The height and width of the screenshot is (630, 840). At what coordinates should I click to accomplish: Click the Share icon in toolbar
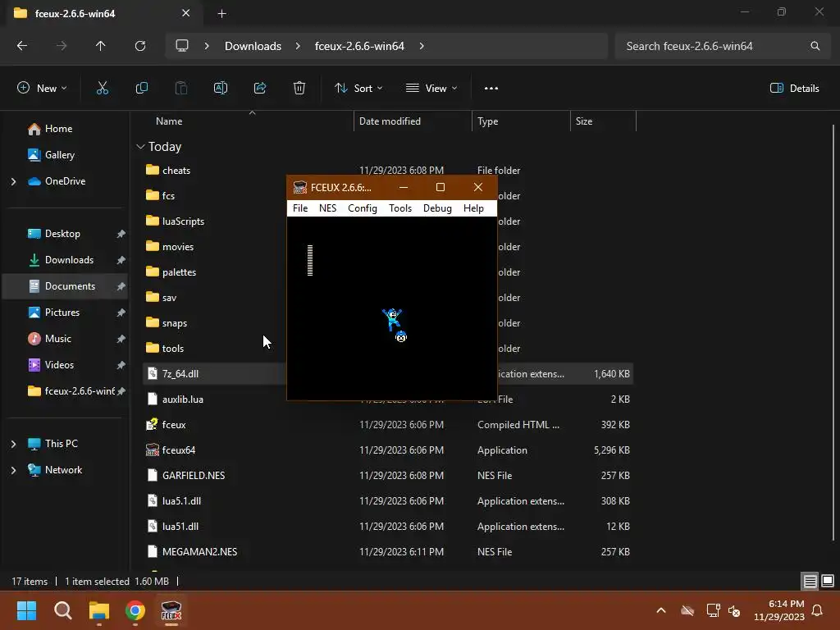[260, 89]
